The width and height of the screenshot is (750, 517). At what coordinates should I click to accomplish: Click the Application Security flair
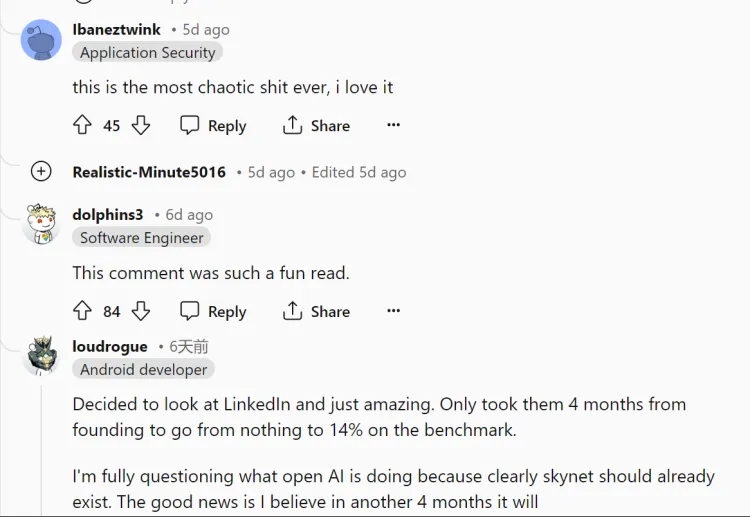point(147,52)
